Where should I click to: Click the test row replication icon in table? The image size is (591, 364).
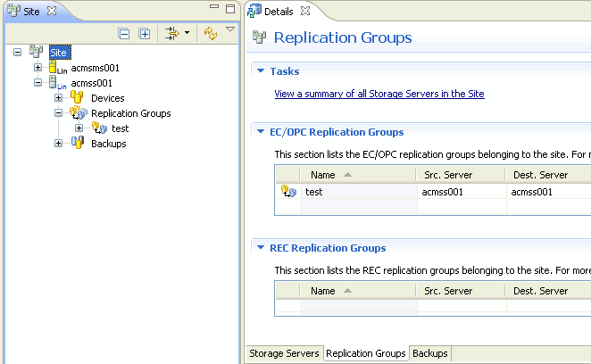coord(288,192)
